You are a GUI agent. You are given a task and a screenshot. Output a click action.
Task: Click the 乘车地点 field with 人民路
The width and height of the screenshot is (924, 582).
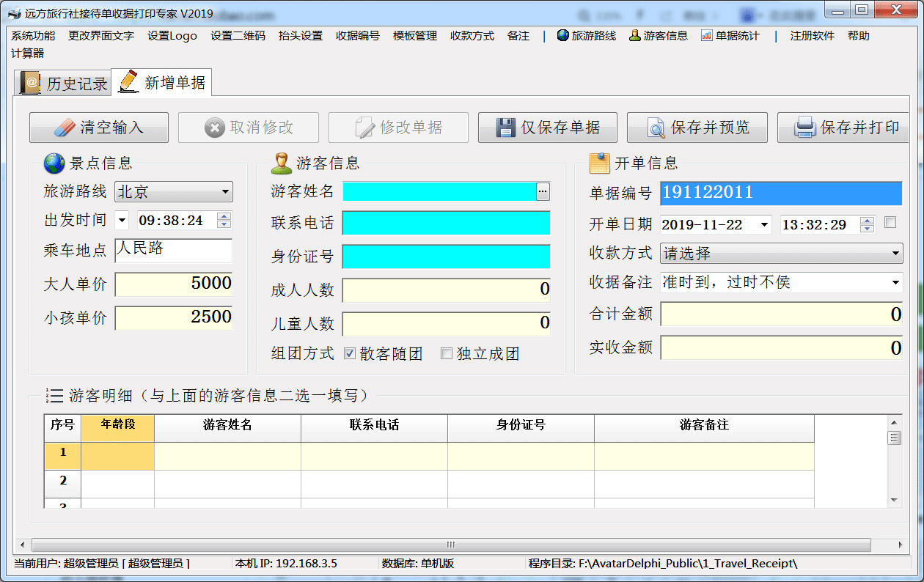pyautogui.click(x=174, y=251)
